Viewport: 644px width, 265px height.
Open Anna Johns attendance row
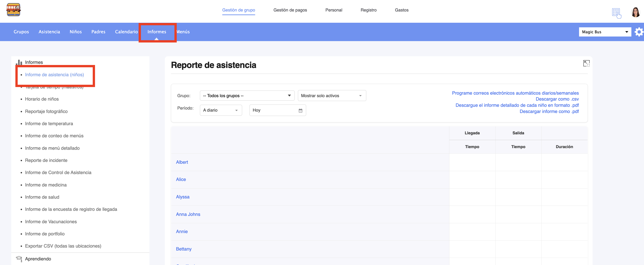tap(188, 214)
